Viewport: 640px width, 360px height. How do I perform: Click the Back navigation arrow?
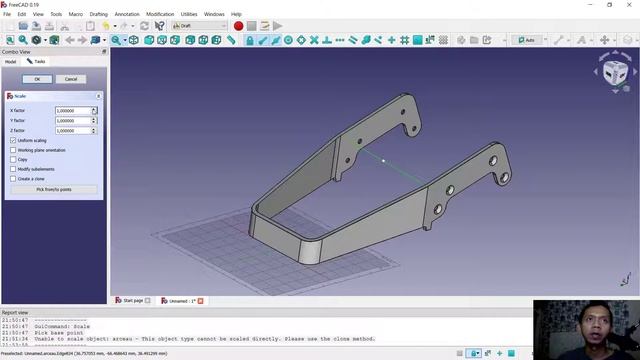point(70,40)
